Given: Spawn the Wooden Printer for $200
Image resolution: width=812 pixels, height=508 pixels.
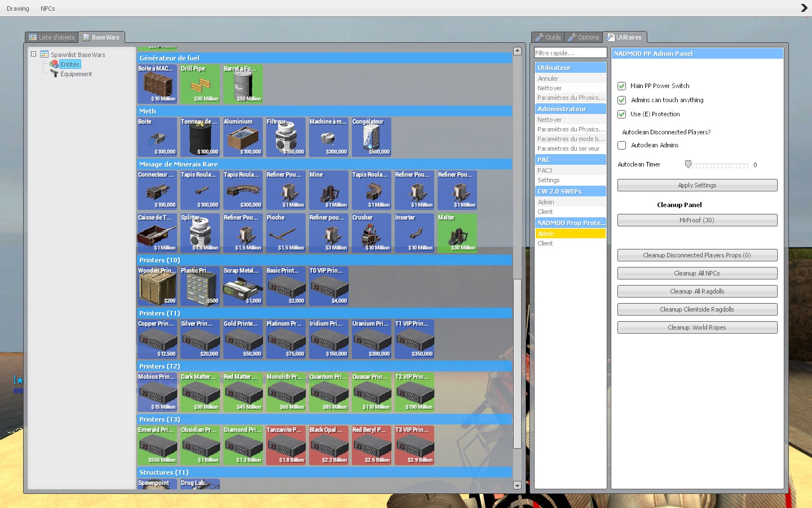Looking at the screenshot, I should pyautogui.click(x=157, y=286).
